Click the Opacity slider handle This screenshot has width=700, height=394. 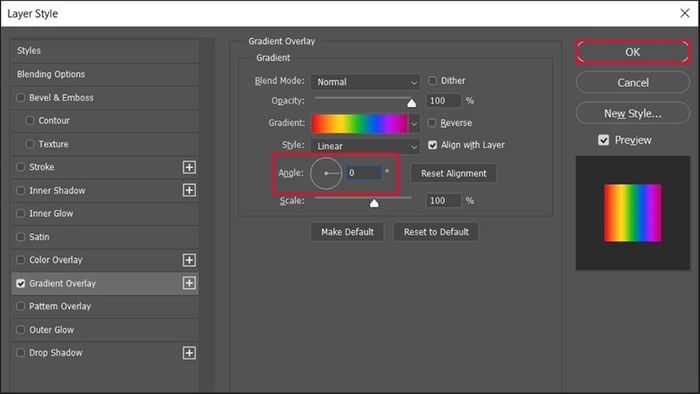pos(412,104)
